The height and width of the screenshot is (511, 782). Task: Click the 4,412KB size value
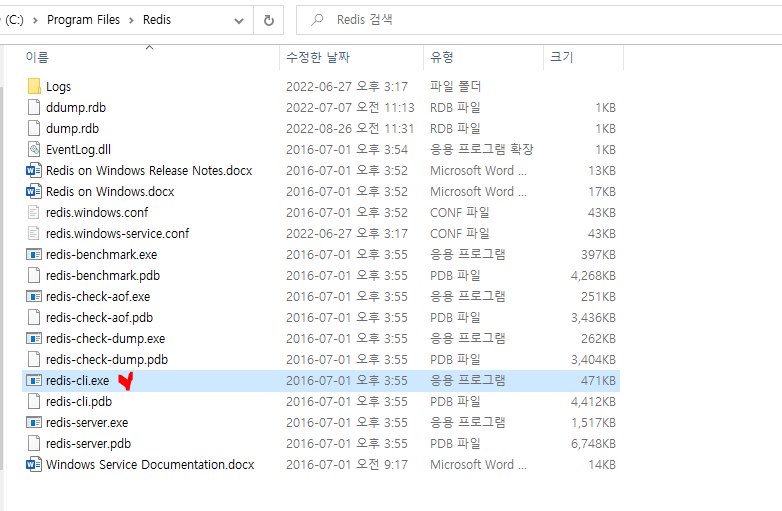click(x=593, y=401)
